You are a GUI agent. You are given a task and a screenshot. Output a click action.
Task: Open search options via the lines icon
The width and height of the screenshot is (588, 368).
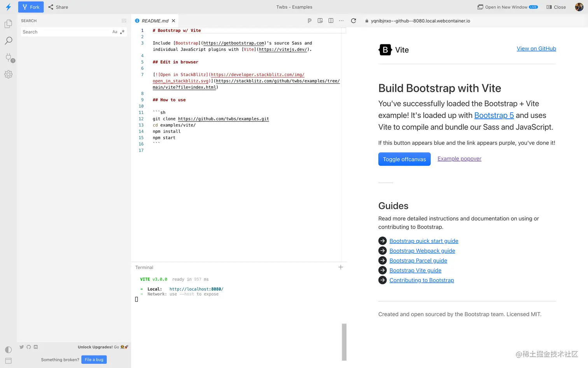point(124,21)
